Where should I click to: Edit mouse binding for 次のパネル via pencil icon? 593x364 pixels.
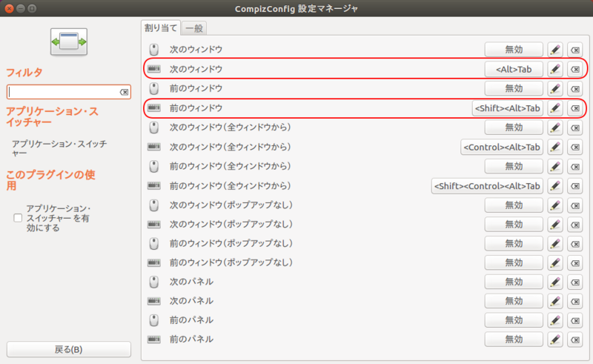554,282
